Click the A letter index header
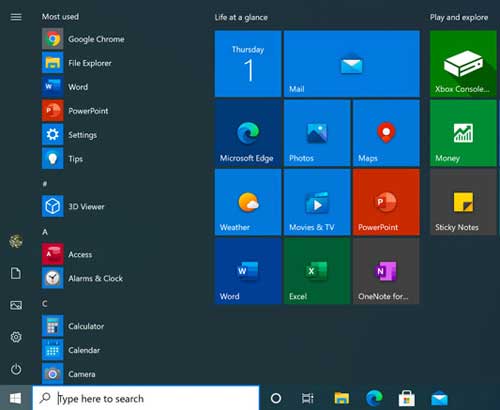 pos(45,232)
